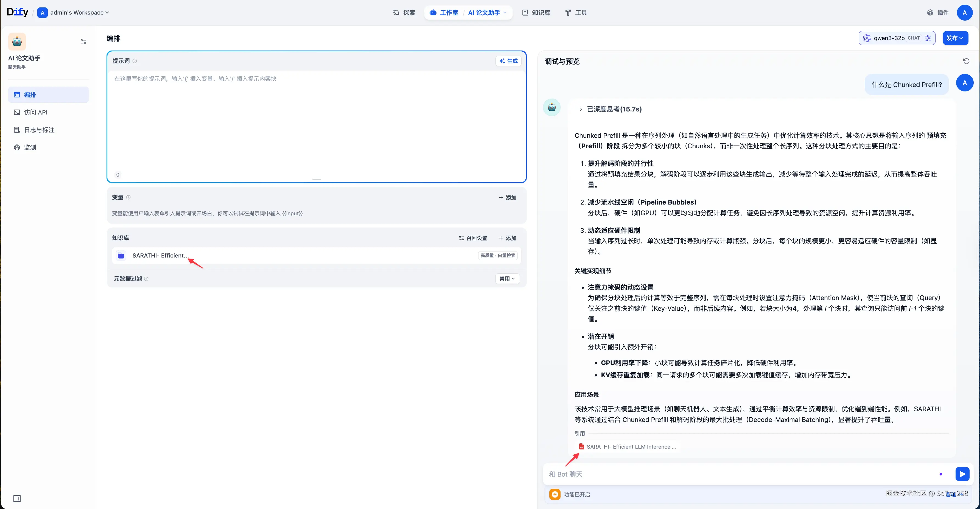This screenshot has width=980, height=509.
Task: Click the prompt help question mark icon
Action: [135, 61]
